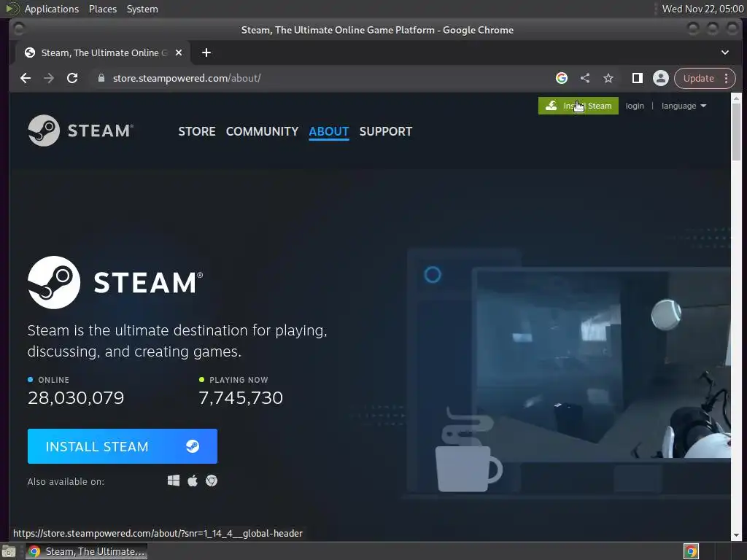Click the Chrome OS platform icon
This screenshot has height=560, width=747.
tap(212, 481)
